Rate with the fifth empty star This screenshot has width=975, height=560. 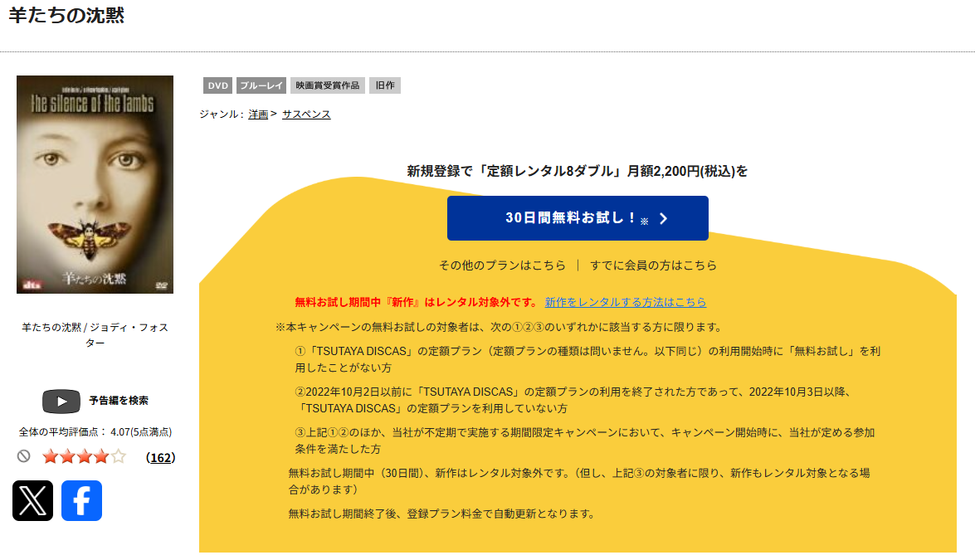coord(118,457)
